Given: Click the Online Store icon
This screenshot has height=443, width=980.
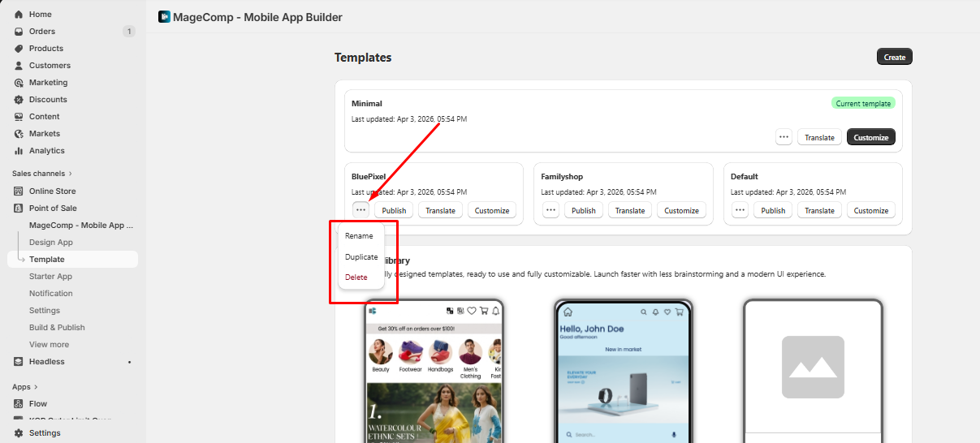Looking at the screenshot, I should pos(19,191).
